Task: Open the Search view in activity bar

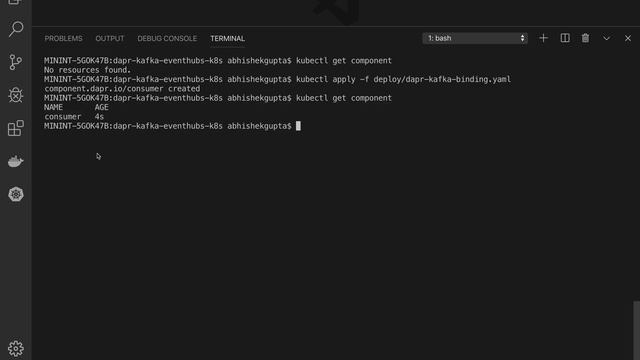Action: coord(16,29)
